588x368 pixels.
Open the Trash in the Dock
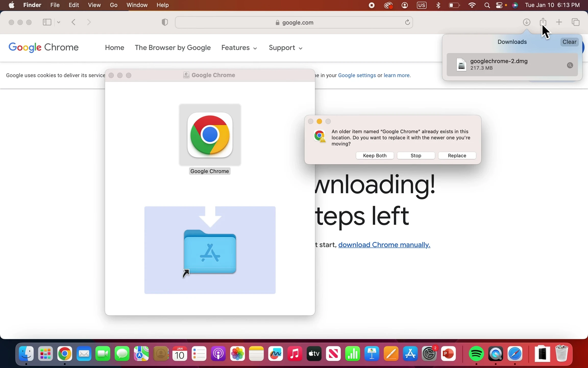[x=561, y=353]
